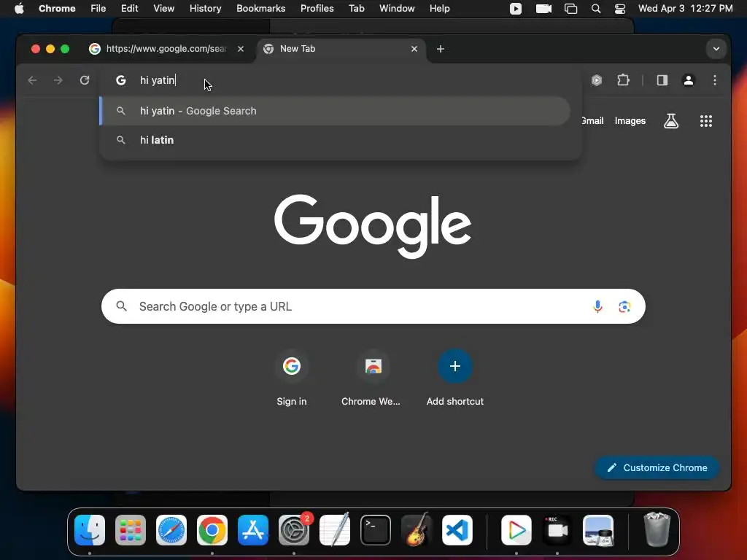Open the Profiles menu
This screenshot has width=747, height=560.
(317, 9)
